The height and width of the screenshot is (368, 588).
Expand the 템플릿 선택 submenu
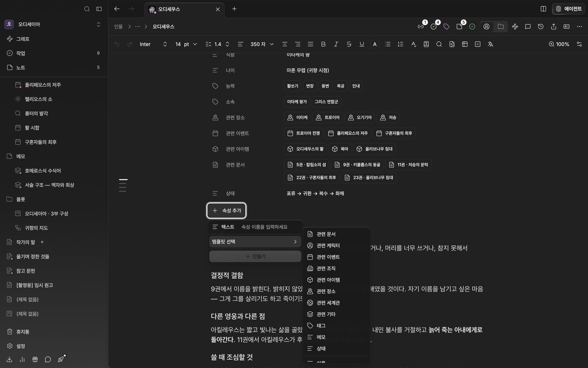click(255, 242)
